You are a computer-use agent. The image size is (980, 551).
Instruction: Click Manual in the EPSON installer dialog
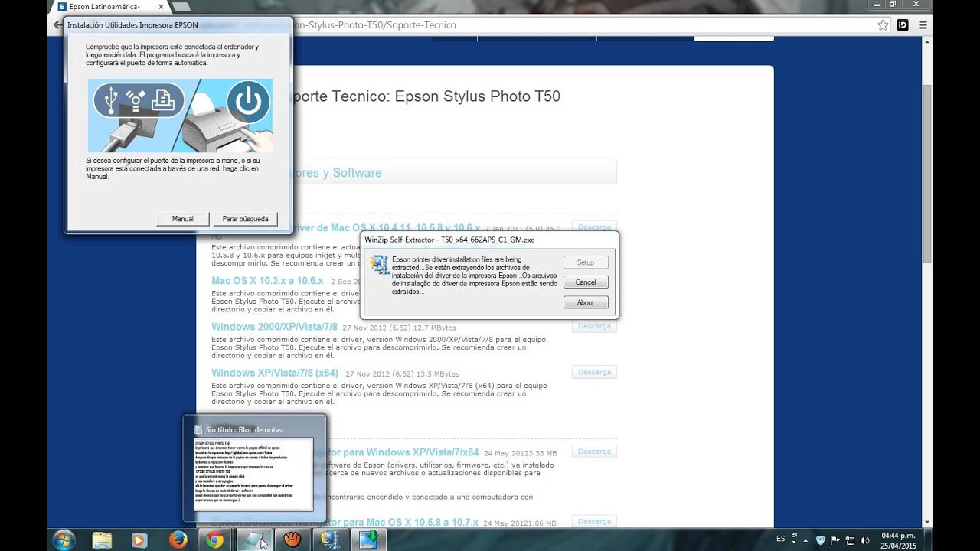[x=182, y=219]
